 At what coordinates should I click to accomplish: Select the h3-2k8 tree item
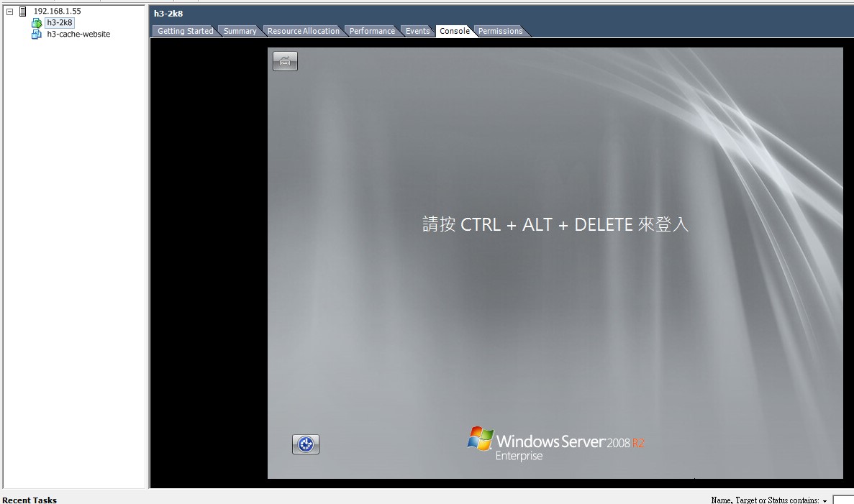tap(60, 23)
